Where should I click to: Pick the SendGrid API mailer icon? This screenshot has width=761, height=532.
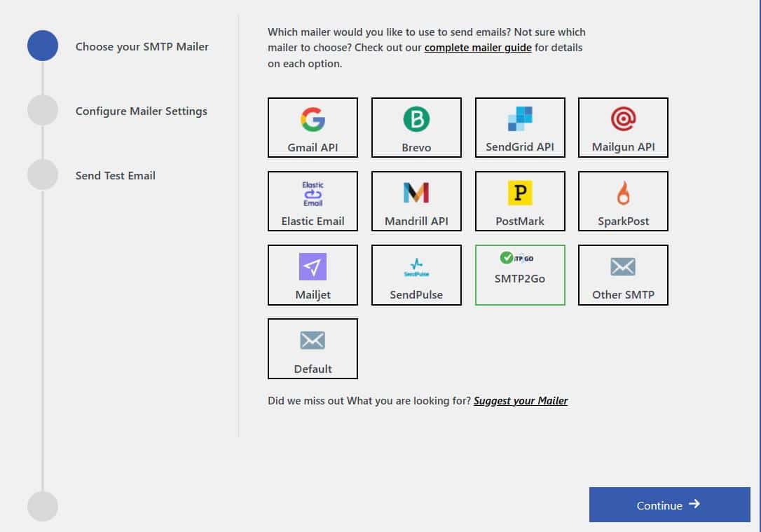(x=520, y=119)
